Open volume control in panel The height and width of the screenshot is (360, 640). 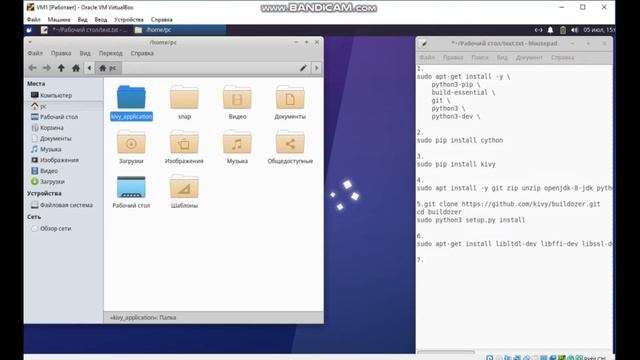click(575, 30)
